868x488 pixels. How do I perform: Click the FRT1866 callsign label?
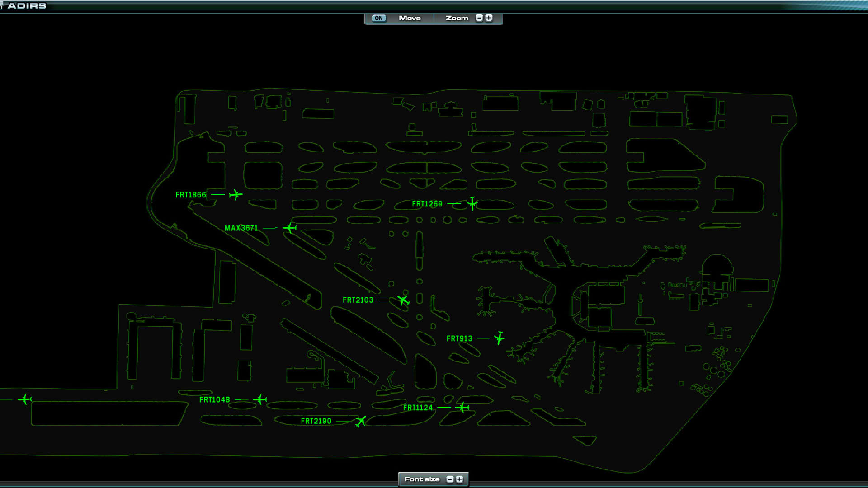(191, 195)
